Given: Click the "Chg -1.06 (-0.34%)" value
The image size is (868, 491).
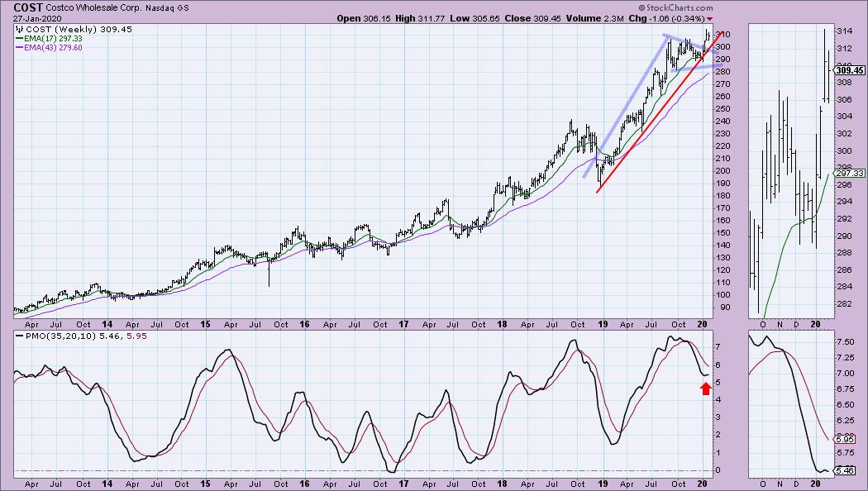Looking at the screenshot, I should [666, 18].
